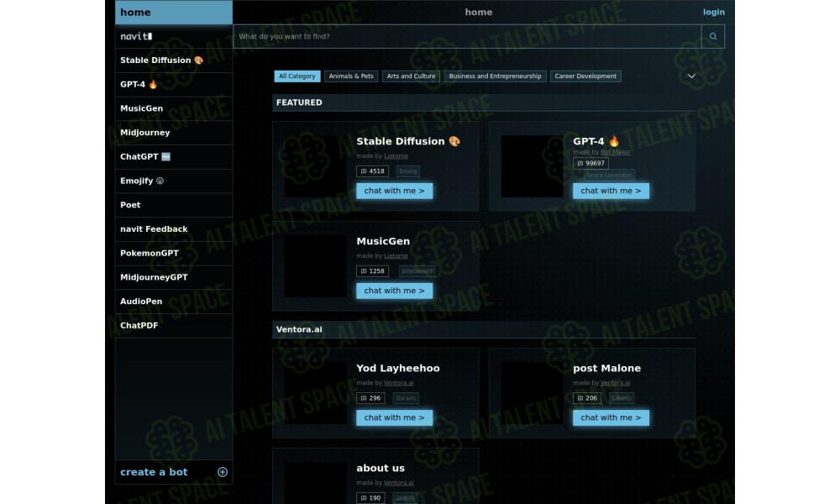Click the post Malone card thumbnail
Image resolution: width=840 pixels, height=504 pixels.
pos(532,393)
